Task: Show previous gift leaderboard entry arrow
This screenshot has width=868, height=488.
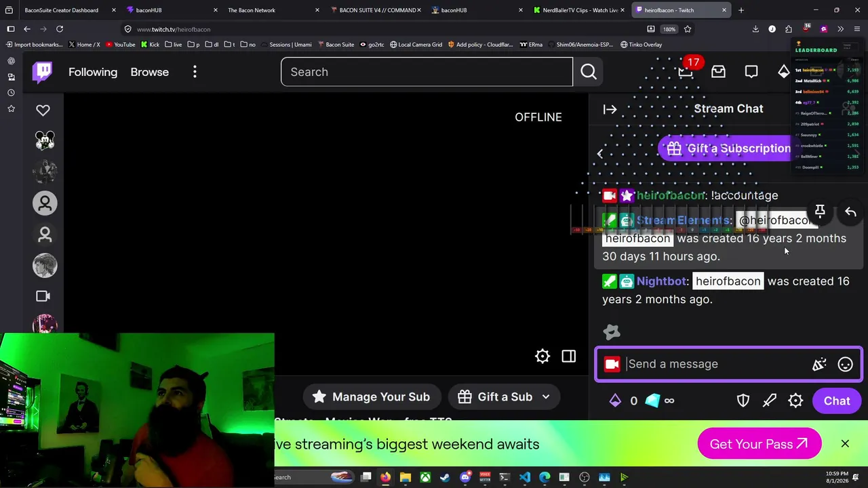Action: [599, 153]
